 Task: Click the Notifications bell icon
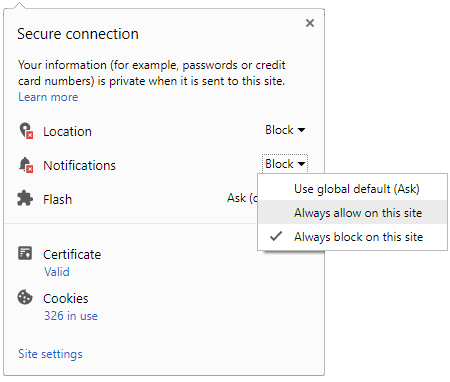[26, 165]
